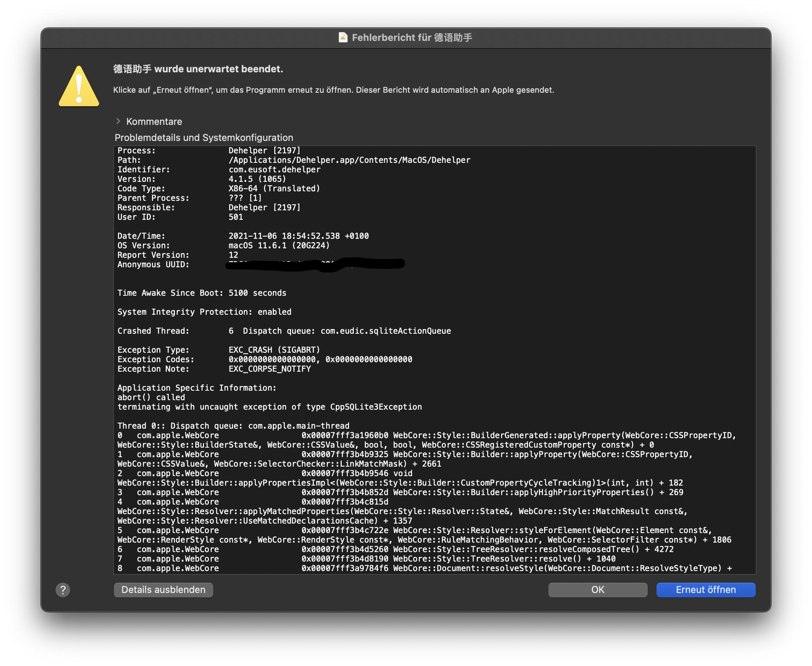Click stack frame 6 resolveComposedTree line

pos(395,550)
